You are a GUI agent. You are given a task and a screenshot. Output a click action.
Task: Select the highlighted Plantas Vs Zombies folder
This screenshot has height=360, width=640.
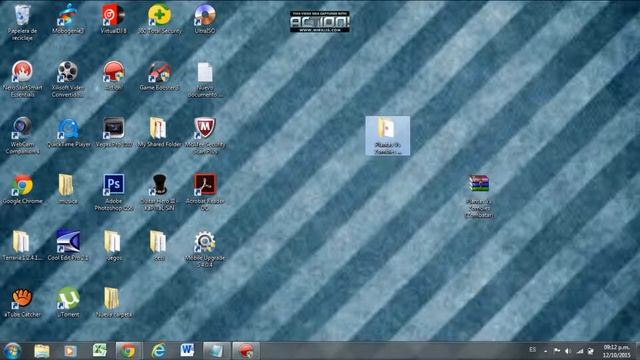(x=387, y=136)
